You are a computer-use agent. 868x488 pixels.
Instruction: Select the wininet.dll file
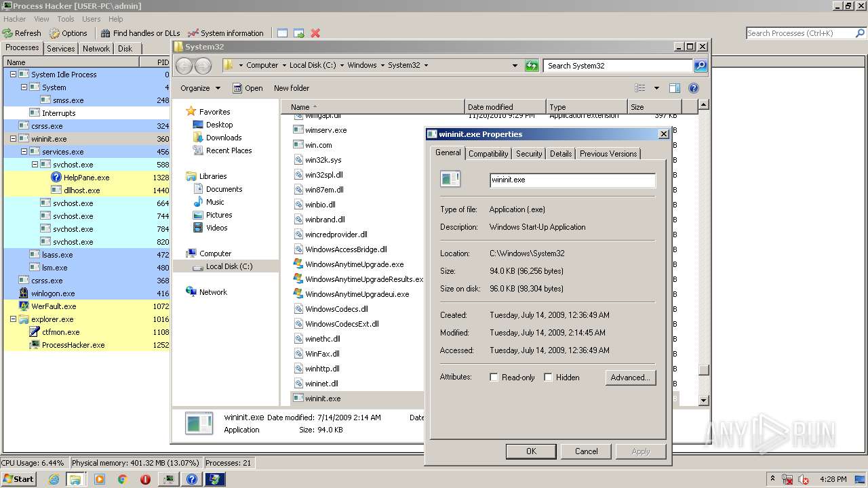point(321,384)
